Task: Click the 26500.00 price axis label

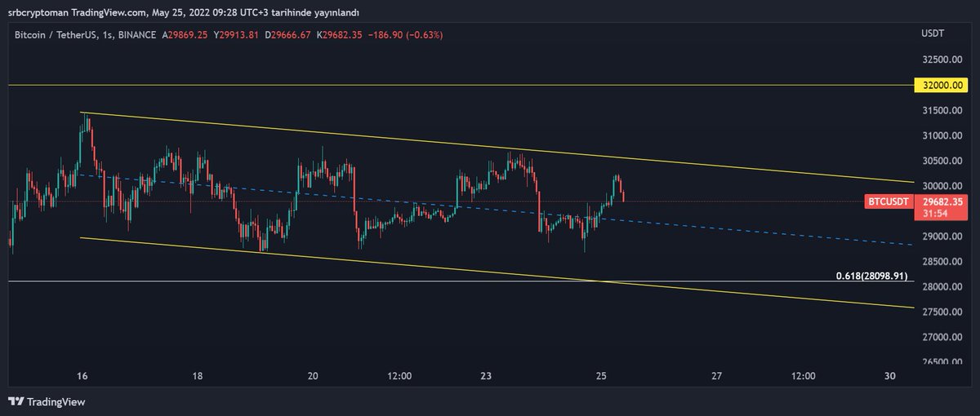Action: coord(942,362)
